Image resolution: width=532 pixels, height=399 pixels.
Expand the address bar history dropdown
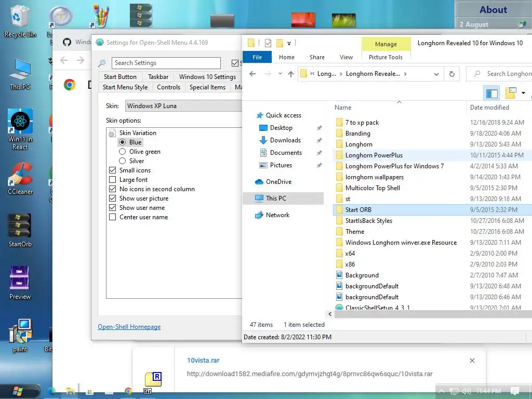[436, 74]
